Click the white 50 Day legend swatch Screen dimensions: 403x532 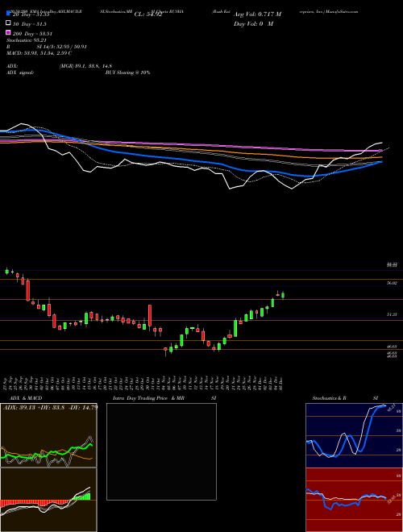[x=8, y=23]
